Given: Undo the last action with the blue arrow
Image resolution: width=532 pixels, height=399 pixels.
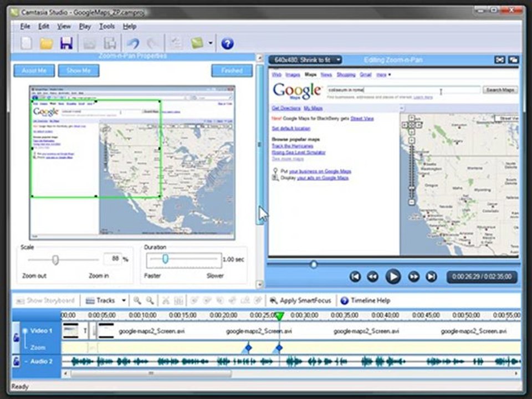Looking at the screenshot, I should pos(133,43).
